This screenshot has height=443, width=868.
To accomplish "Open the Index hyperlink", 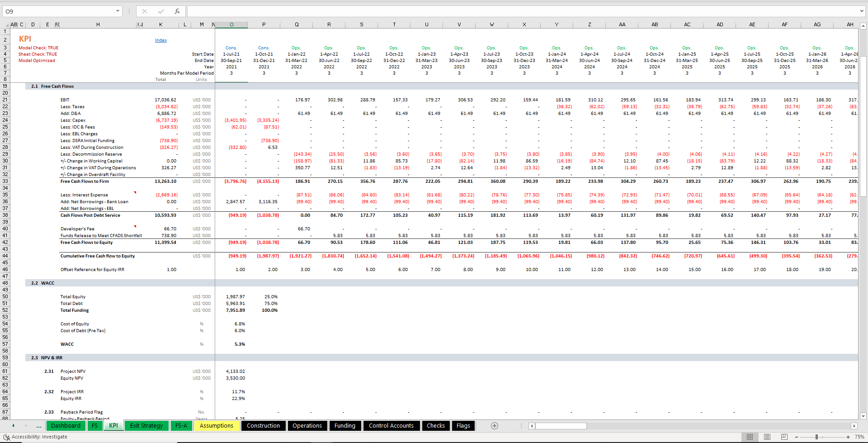I will [x=161, y=40].
